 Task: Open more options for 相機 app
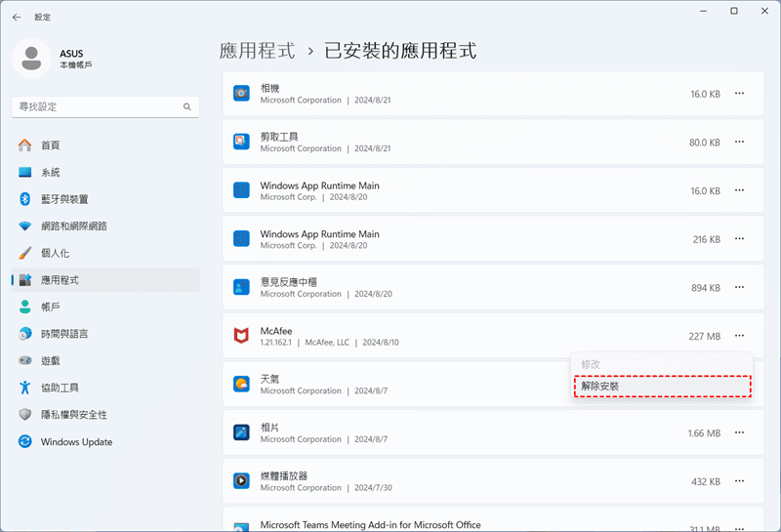pyautogui.click(x=739, y=94)
